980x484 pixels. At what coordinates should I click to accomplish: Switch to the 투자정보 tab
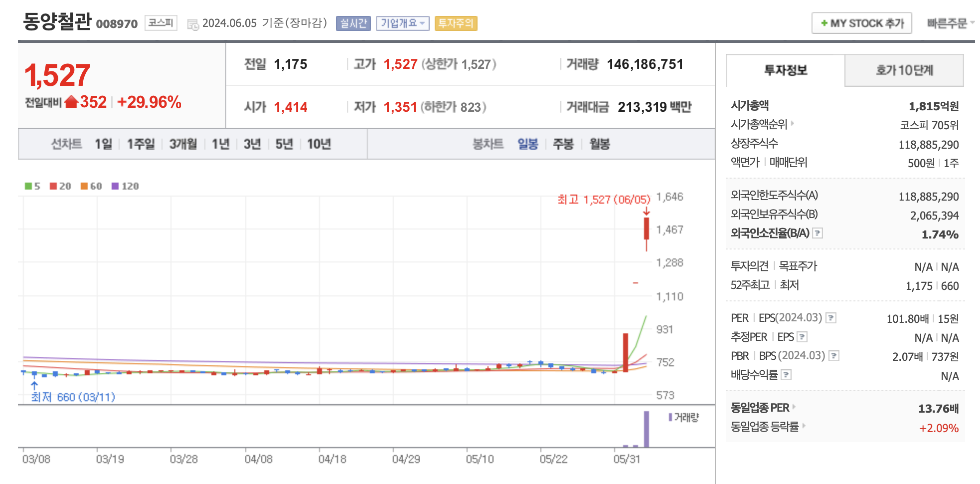click(786, 70)
